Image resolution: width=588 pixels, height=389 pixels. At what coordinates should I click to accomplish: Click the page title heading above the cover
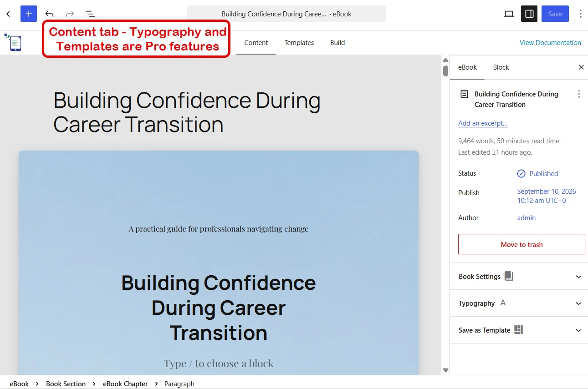click(x=187, y=112)
